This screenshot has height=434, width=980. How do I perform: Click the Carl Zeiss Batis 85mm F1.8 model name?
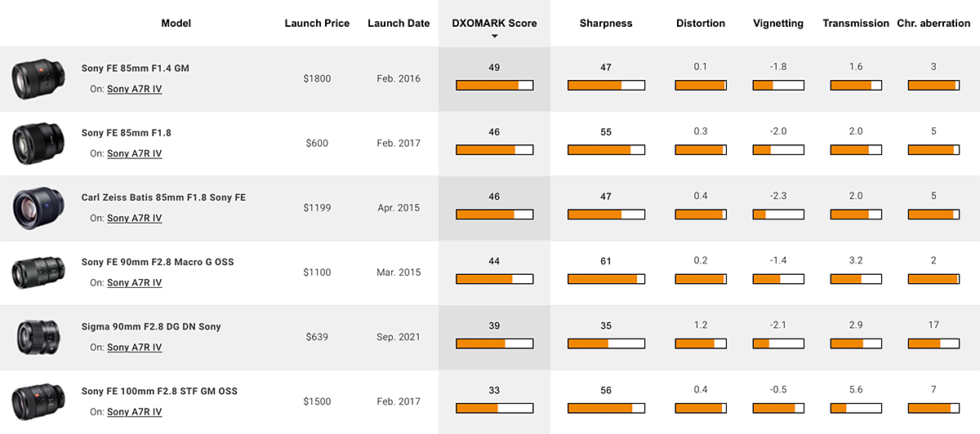(x=163, y=197)
